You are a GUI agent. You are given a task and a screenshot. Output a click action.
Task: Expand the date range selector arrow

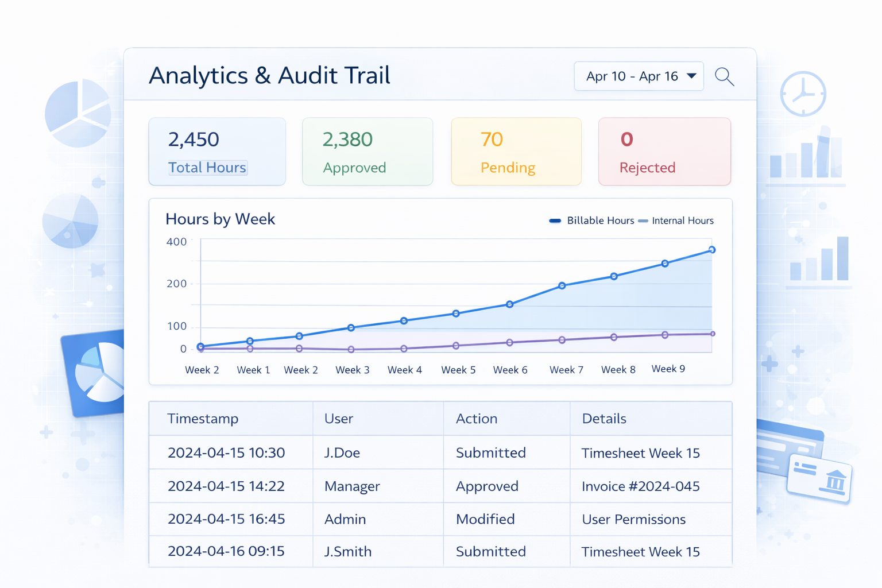(x=693, y=76)
